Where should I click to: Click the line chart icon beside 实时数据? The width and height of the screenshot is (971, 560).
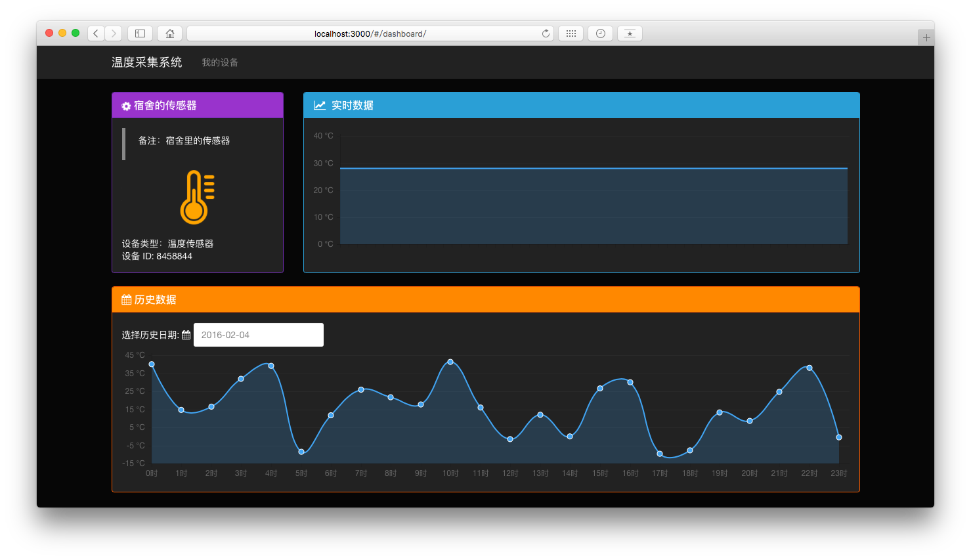[320, 105]
